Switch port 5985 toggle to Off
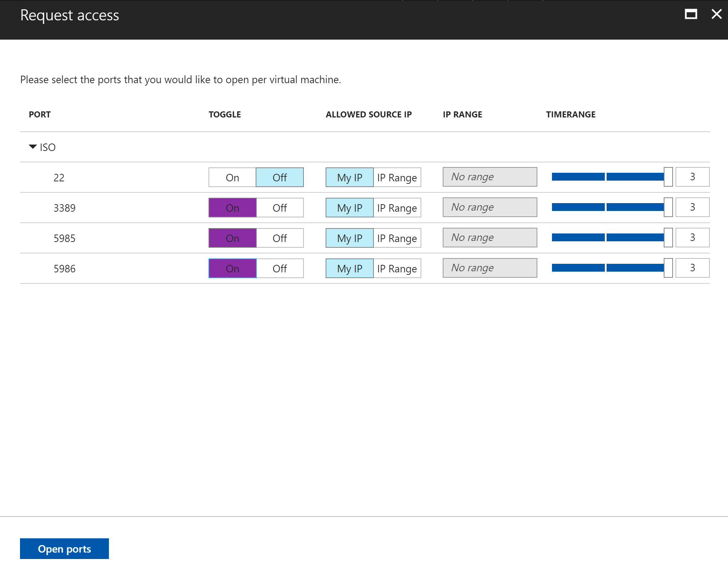Screen dimensions: 728x569 [x=280, y=238]
